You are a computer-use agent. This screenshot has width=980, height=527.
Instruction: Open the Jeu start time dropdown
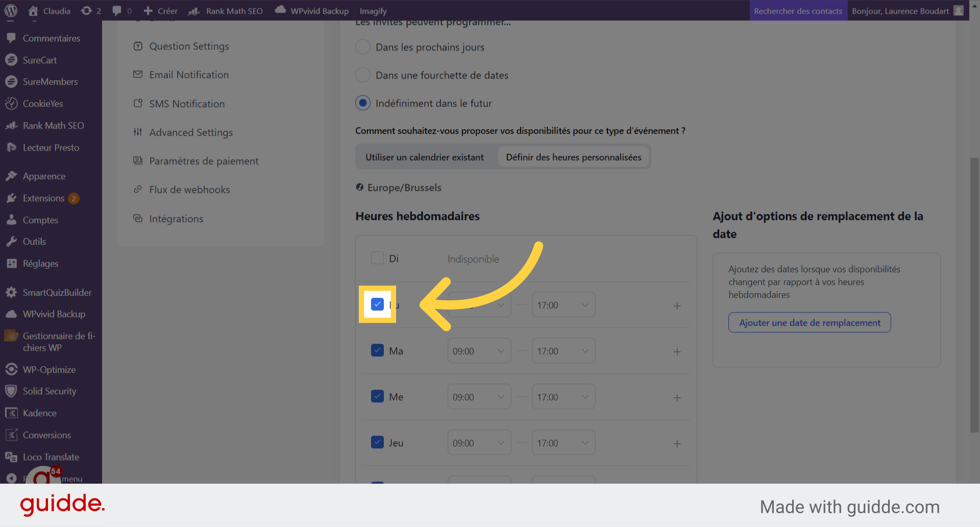[x=479, y=443]
